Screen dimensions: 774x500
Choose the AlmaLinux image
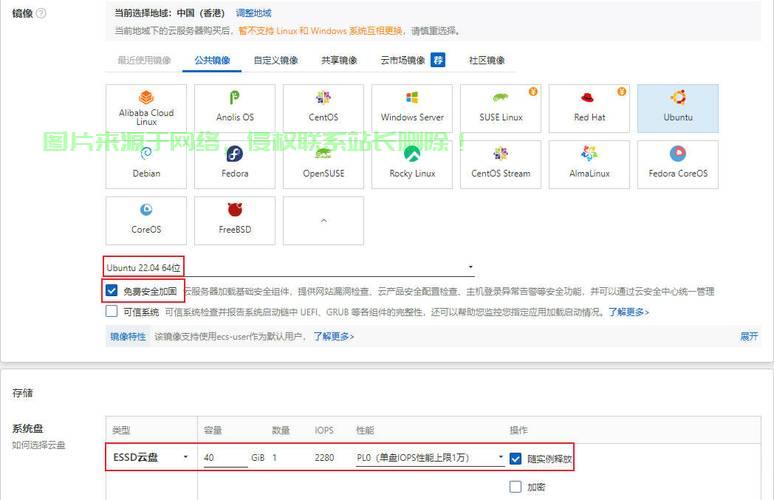click(x=589, y=164)
